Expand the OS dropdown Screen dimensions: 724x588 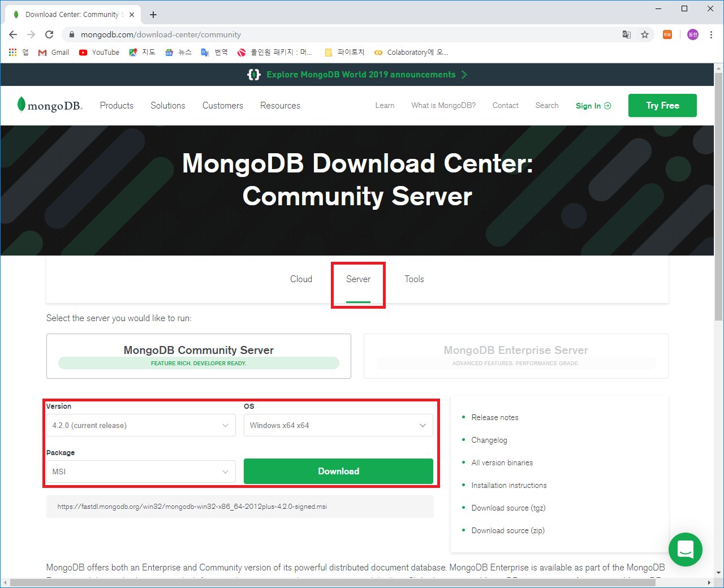(x=338, y=425)
